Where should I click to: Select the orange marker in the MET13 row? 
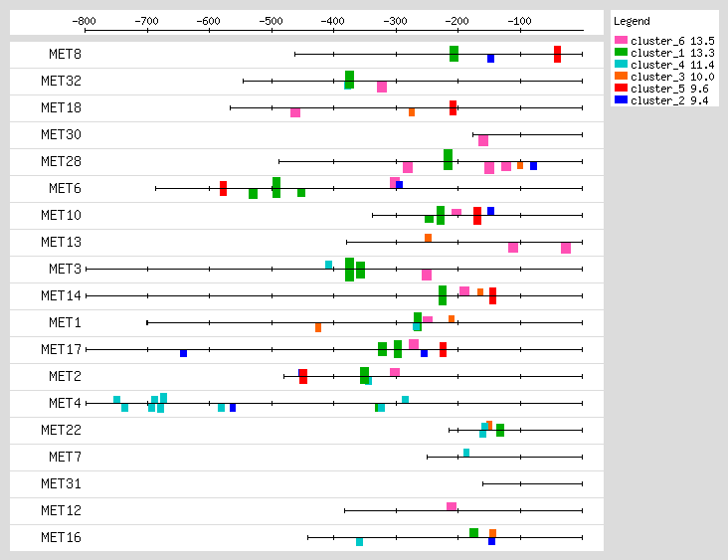tap(428, 238)
